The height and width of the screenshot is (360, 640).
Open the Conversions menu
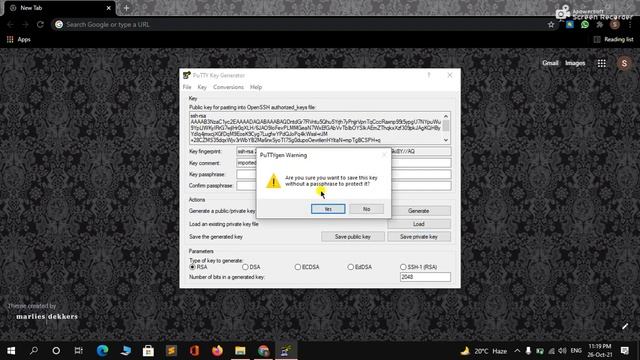pyautogui.click(x=228, y=87)
